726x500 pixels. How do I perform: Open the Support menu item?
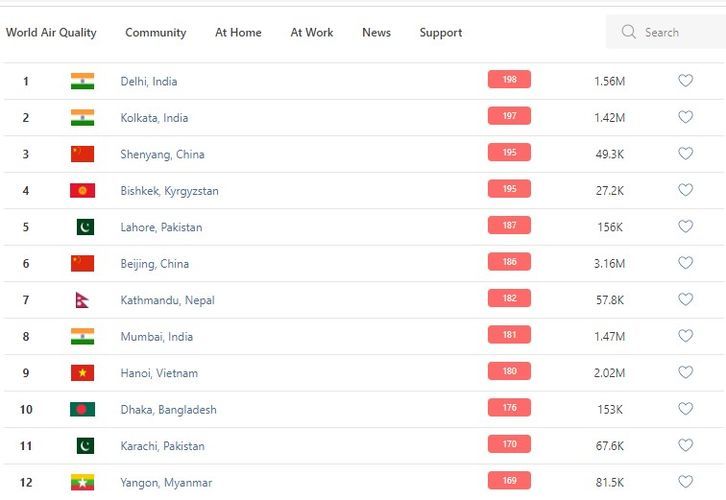440,32
